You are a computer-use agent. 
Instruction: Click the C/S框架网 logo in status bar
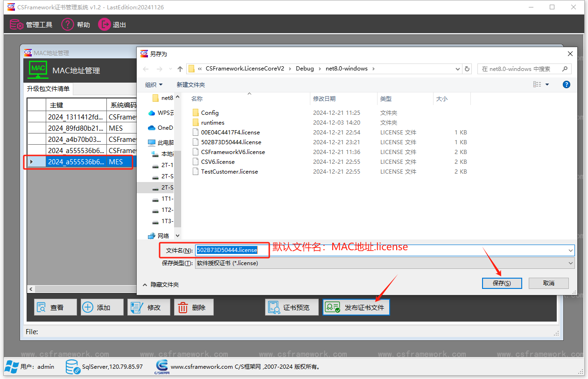point(161,367)
